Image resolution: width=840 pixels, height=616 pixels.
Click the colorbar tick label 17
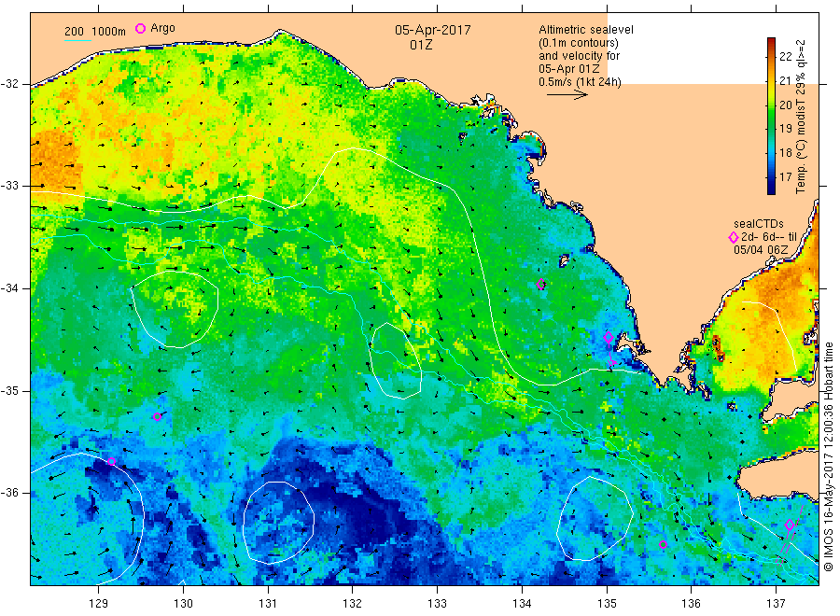point(785,176)
